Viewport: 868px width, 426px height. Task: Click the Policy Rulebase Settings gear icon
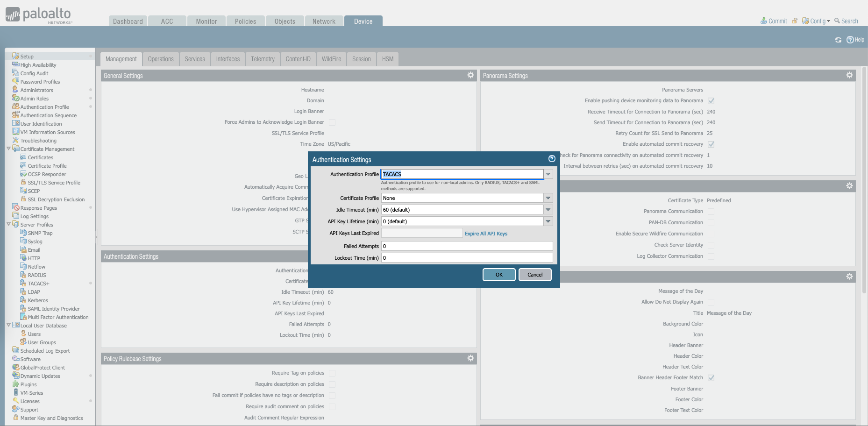pyautogui.click(x=470, y=358)
